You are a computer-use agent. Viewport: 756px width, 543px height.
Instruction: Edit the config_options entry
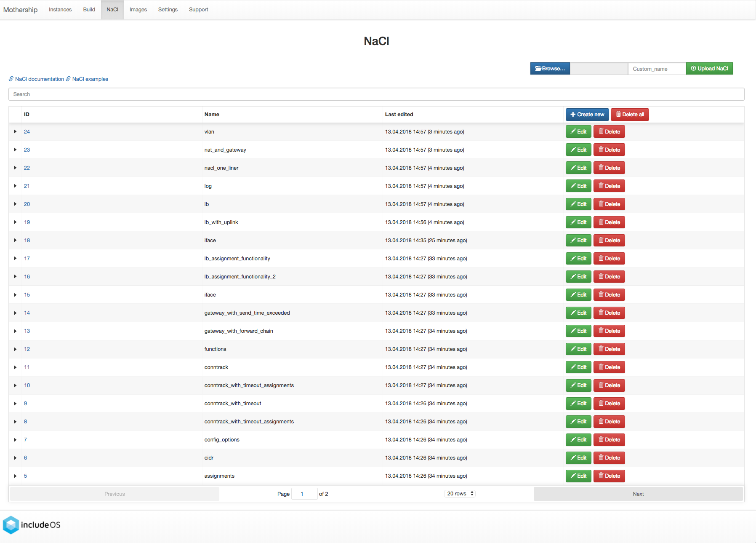[x=578, y=440]
